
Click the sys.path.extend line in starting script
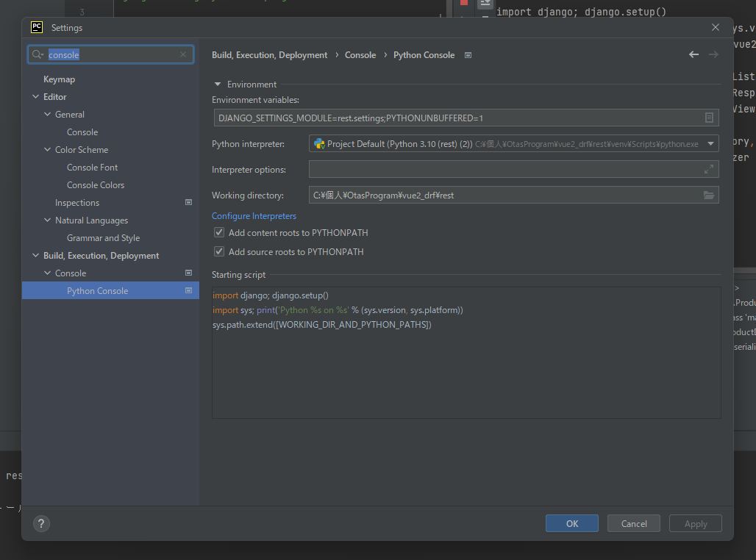pos(322,325)
